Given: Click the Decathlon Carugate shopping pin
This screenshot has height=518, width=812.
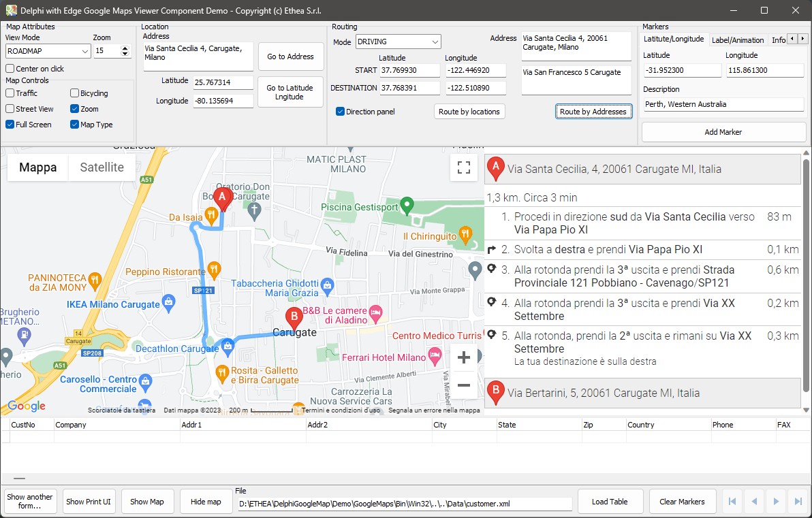Looking at the screenshot, I should (228, 347).
